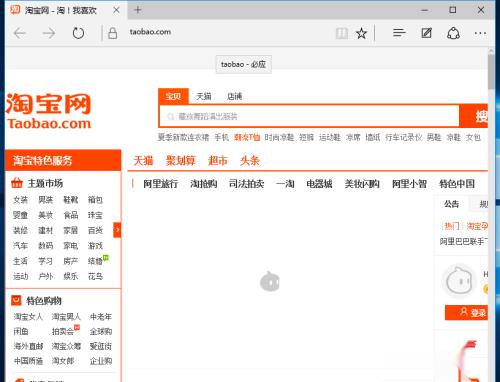Open the Hub three-lines icon
500x382 pixels.
(399, 33)
